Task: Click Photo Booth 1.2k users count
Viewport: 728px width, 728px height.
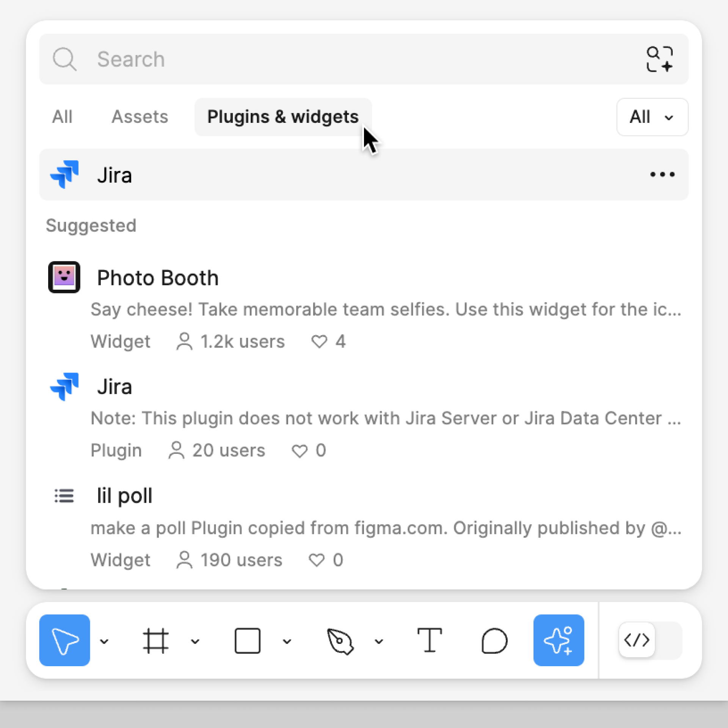Action: 242,341
